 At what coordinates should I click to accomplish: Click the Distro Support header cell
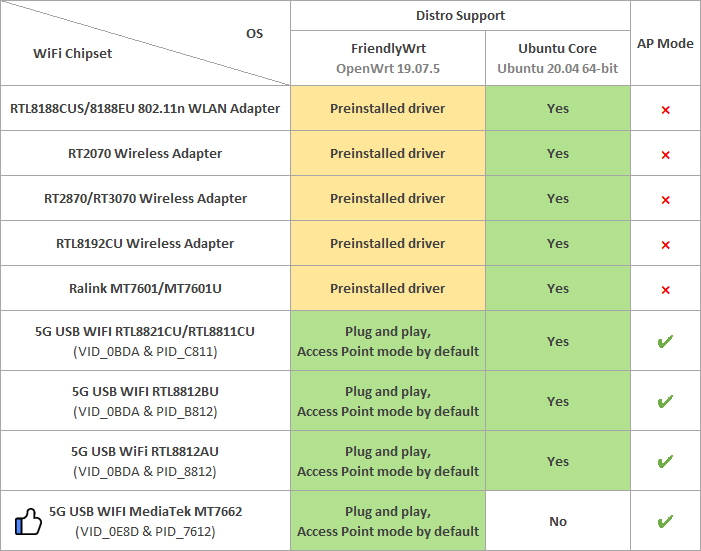click(460, 16)
